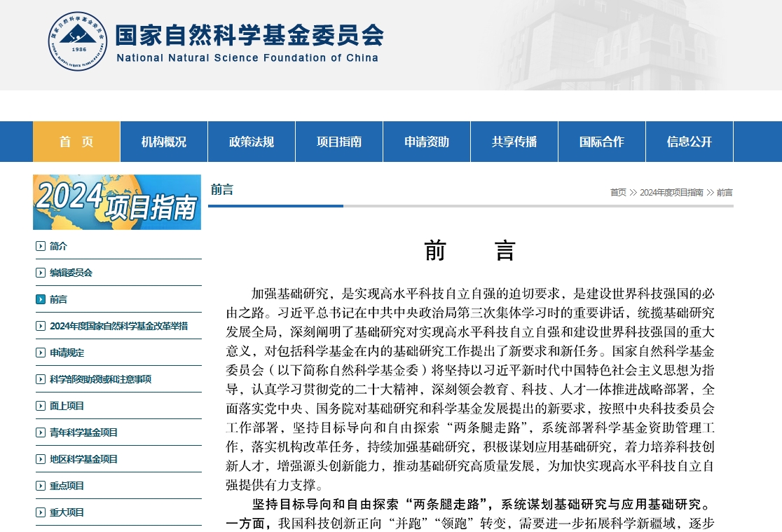Click the paragraph line starting 加强基础研究
The height and width of the screenshot is (532, 782).
483,294
